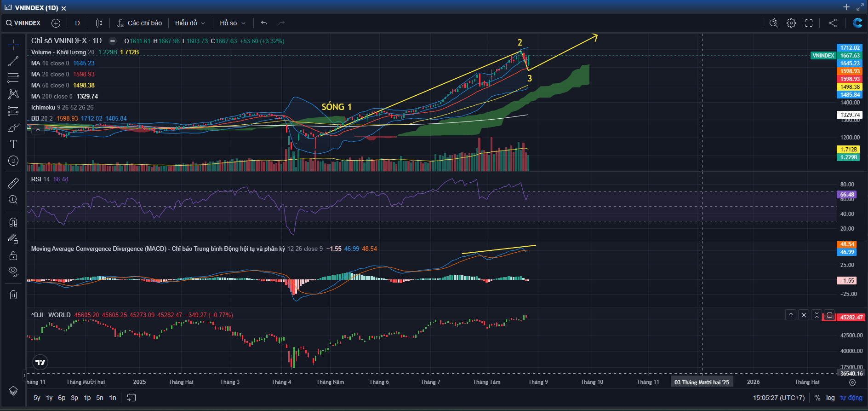The image size is (868, 411).
Task: Share the chart via share icon
Action: pos(833,23)
